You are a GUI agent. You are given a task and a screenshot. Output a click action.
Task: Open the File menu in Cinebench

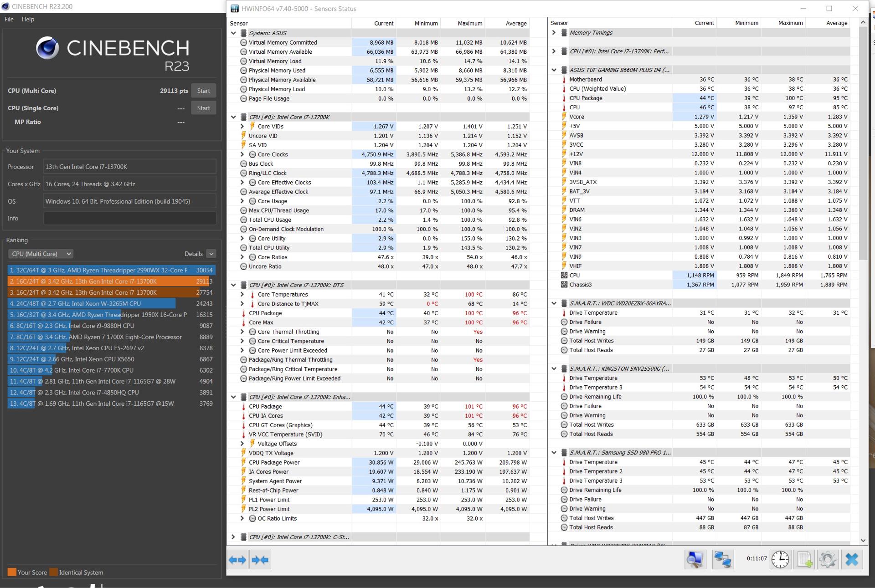pyautogui.click(x=9, y=19)
